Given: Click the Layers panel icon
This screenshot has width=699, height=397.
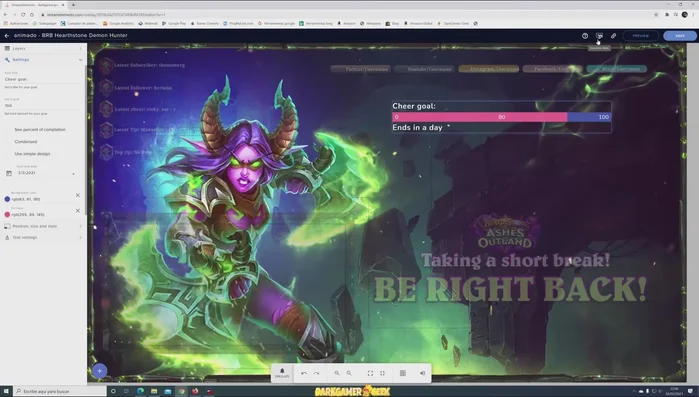Looking at the screenshot, I should point(7,48).
